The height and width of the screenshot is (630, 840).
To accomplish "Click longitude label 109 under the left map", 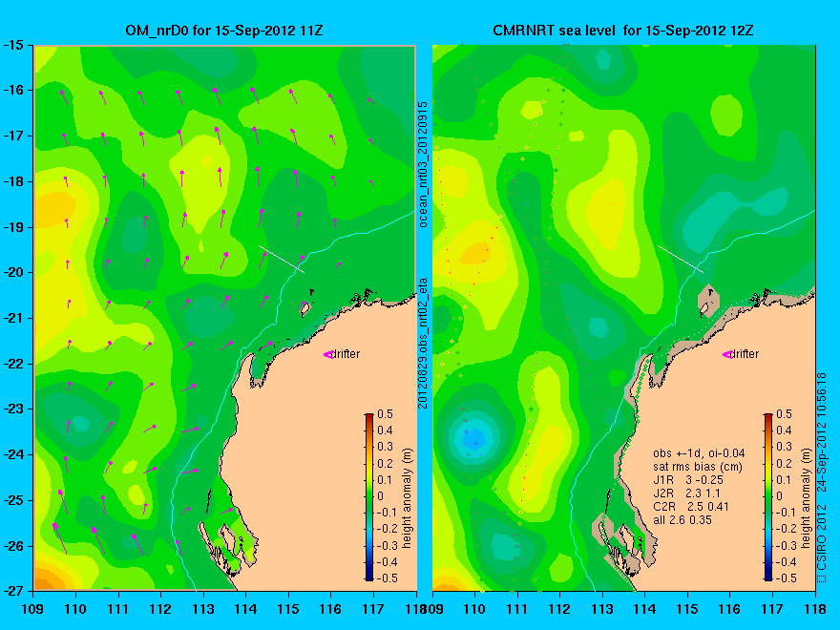I will click(33, 609).
